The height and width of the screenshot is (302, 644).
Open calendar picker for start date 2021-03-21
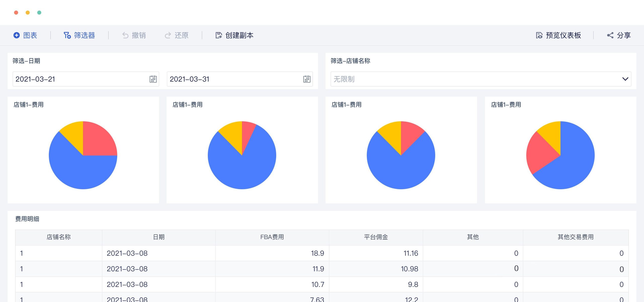coord(153,79)
